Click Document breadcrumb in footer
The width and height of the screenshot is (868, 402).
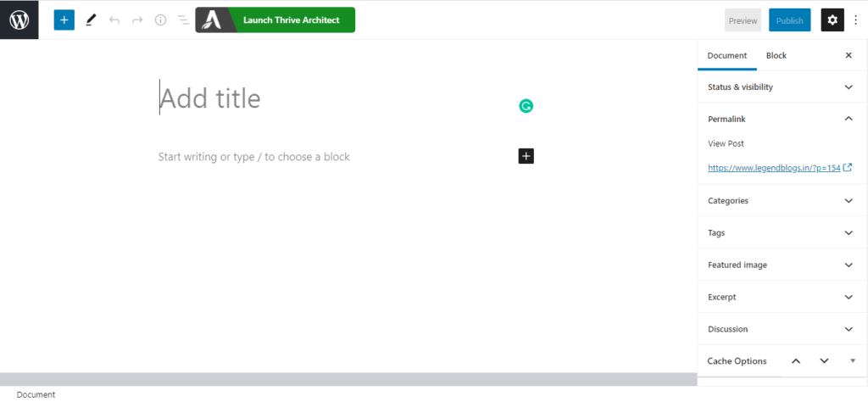click(x=36, y=395)
